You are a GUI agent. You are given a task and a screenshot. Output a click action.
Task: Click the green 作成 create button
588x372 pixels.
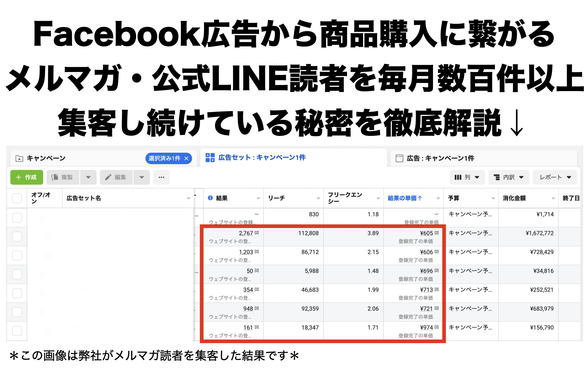coord(27,177)
